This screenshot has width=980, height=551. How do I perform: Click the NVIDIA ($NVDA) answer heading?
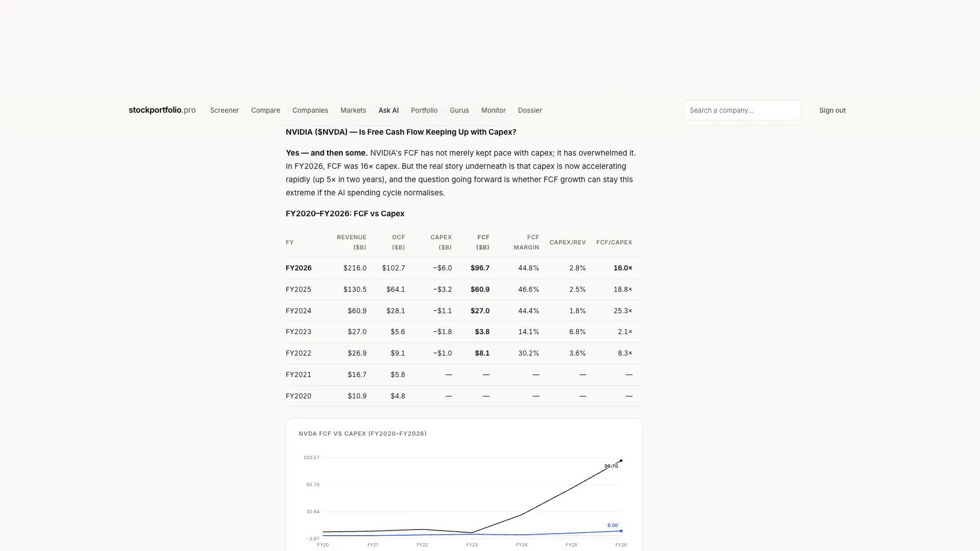coord(401,132)
